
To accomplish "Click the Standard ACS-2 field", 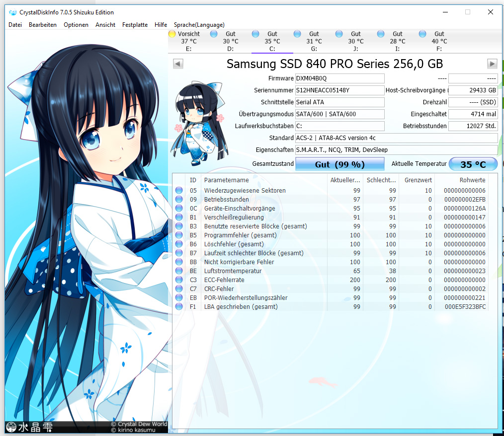I will (x=396, y=138).
